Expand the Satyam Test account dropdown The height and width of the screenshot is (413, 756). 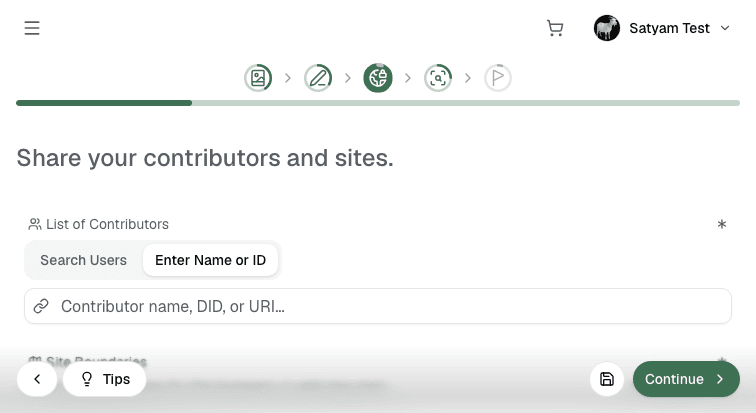pyautogui.click(x=725, y=28)
